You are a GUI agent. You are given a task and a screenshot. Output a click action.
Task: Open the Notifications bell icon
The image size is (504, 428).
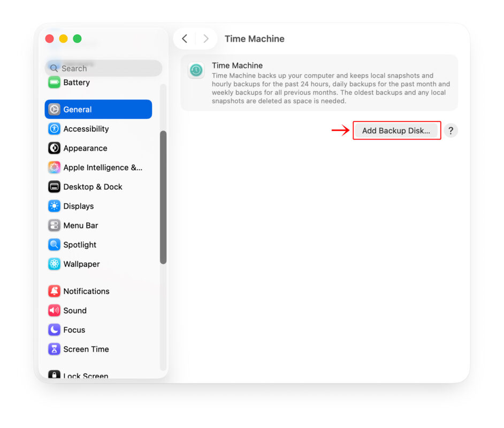pyautogui.click(x=54, y=291)
